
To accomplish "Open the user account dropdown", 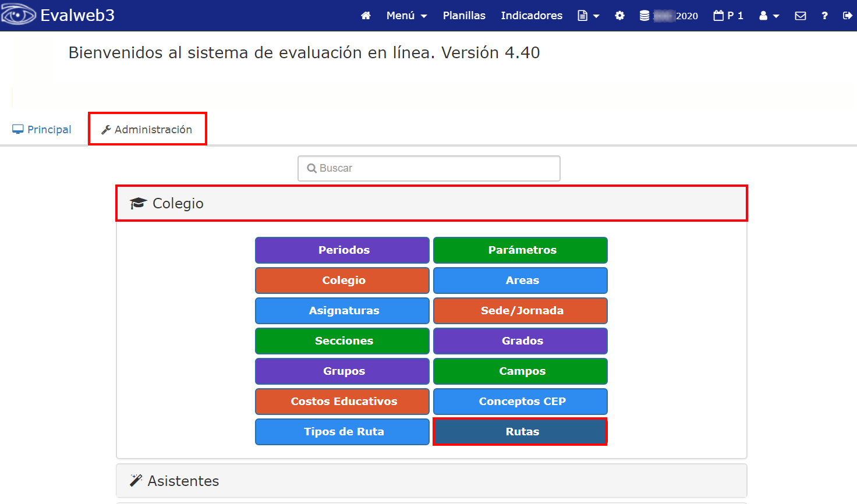I will tap(769, 16).
